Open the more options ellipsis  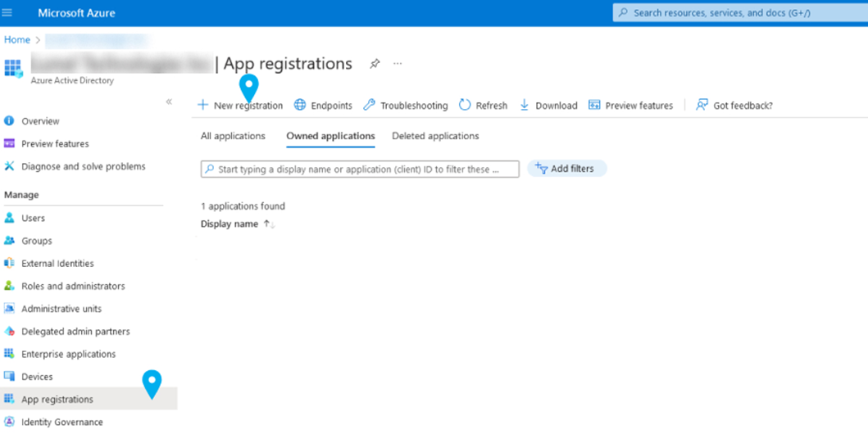click(398, 64)
